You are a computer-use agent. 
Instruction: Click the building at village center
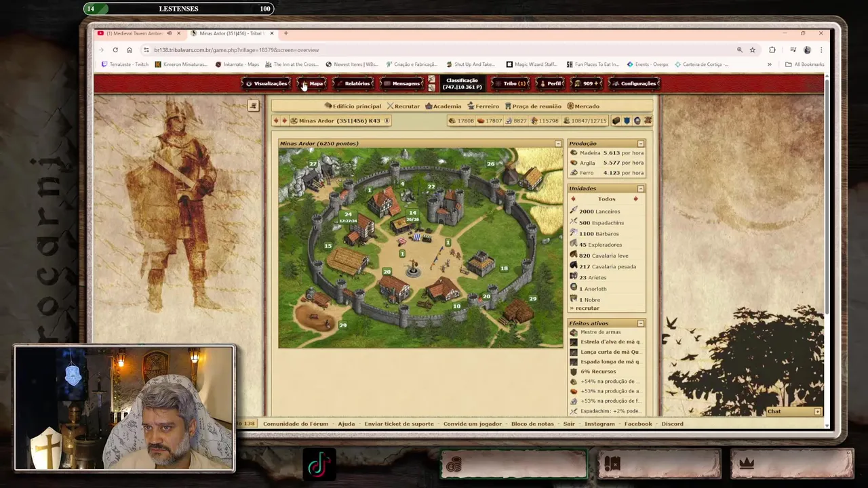[412, 270]
